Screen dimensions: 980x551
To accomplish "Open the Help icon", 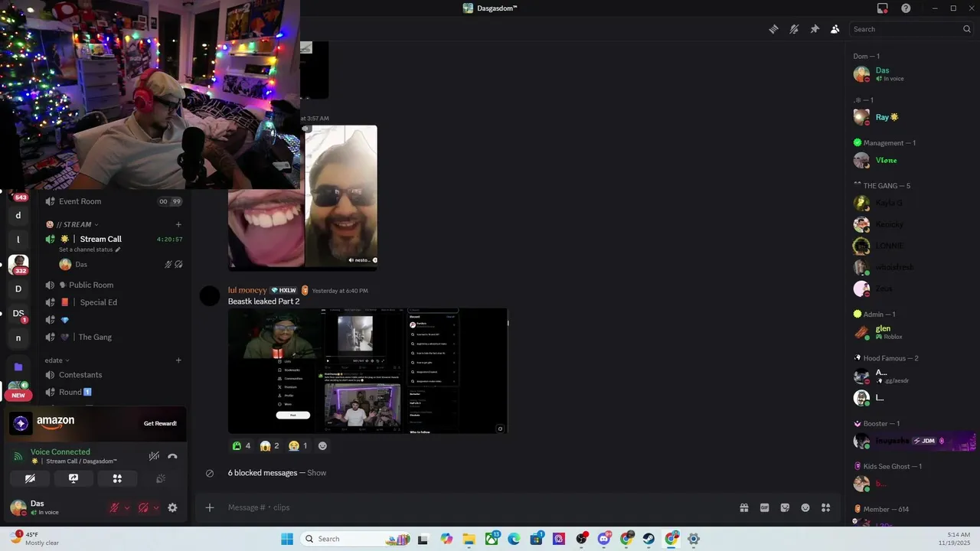I will (906, 8).
